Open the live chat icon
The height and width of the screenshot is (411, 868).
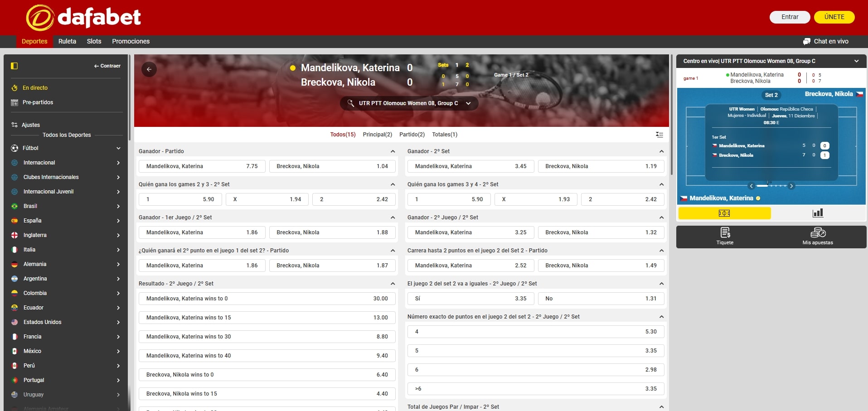806,41
